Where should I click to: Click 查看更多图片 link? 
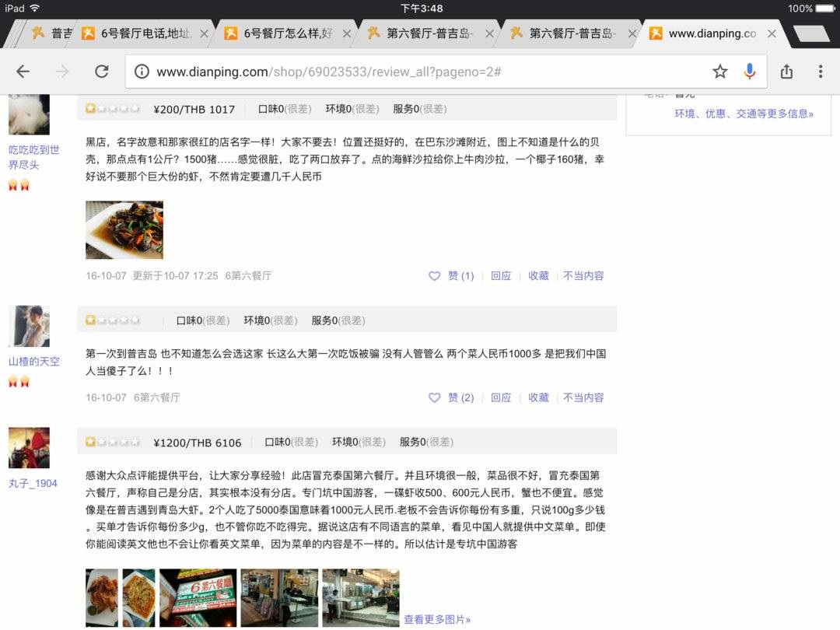click(x=437, y=619)
